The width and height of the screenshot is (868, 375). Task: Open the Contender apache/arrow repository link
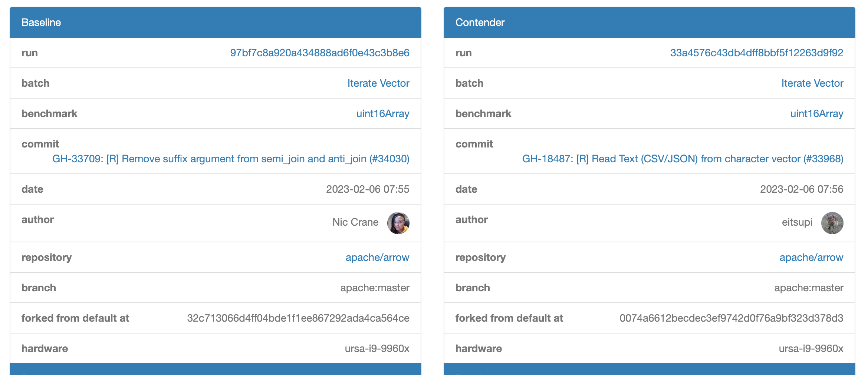point(811,257)
